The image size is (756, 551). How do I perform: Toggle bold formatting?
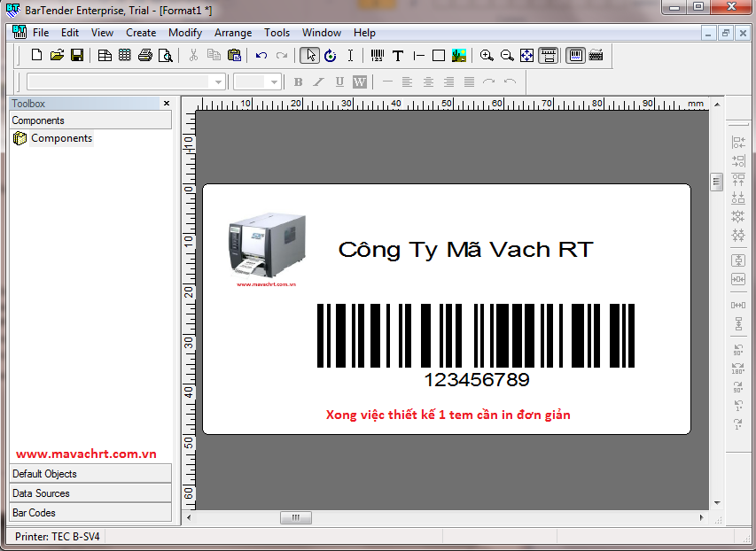(299, 82)
